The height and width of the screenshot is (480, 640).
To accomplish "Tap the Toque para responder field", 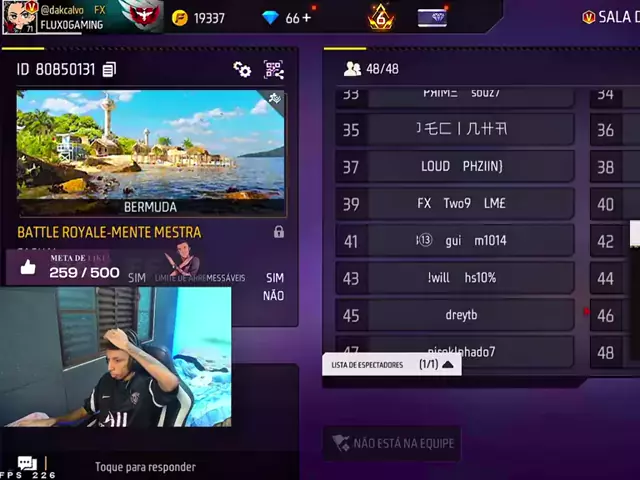I will point(145,467).
